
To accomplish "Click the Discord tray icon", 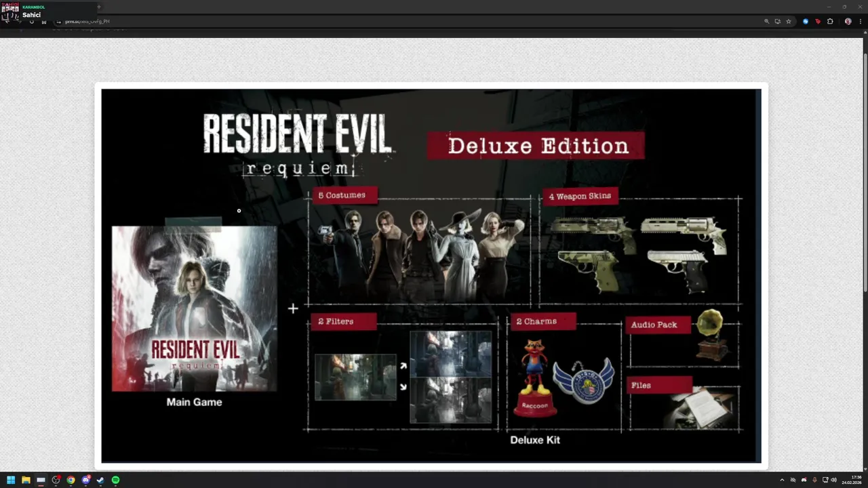I will tap(804, 480).
